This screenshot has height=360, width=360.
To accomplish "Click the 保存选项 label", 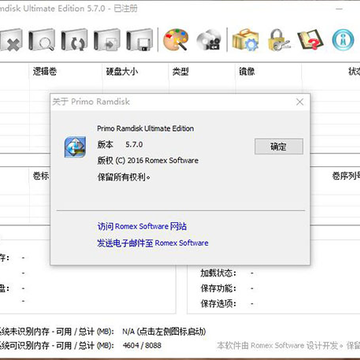I will tap(218, 304).
